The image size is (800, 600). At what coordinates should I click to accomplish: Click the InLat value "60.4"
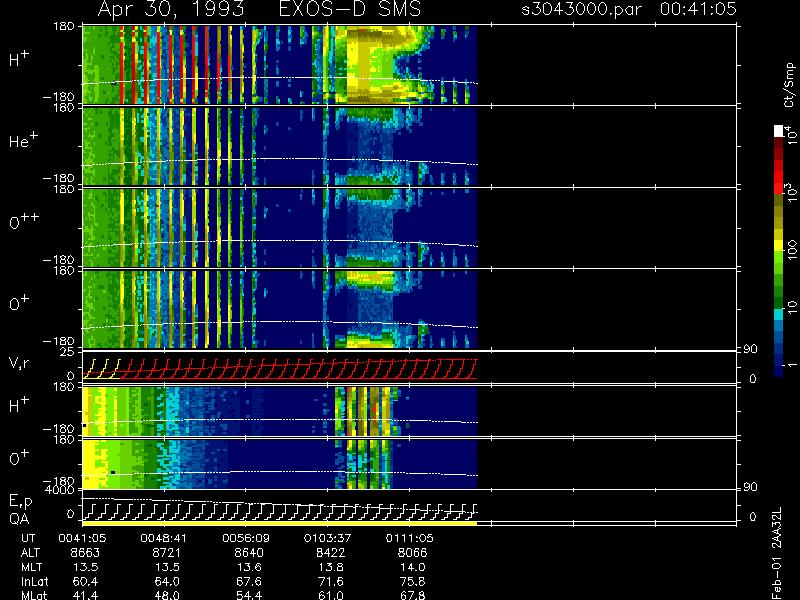tap(85, 581)
